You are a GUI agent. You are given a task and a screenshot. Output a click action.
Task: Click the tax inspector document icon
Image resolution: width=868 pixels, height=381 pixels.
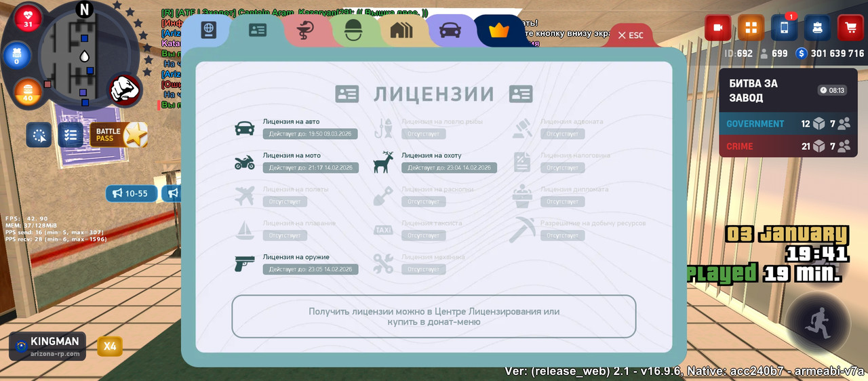[522, 162]
